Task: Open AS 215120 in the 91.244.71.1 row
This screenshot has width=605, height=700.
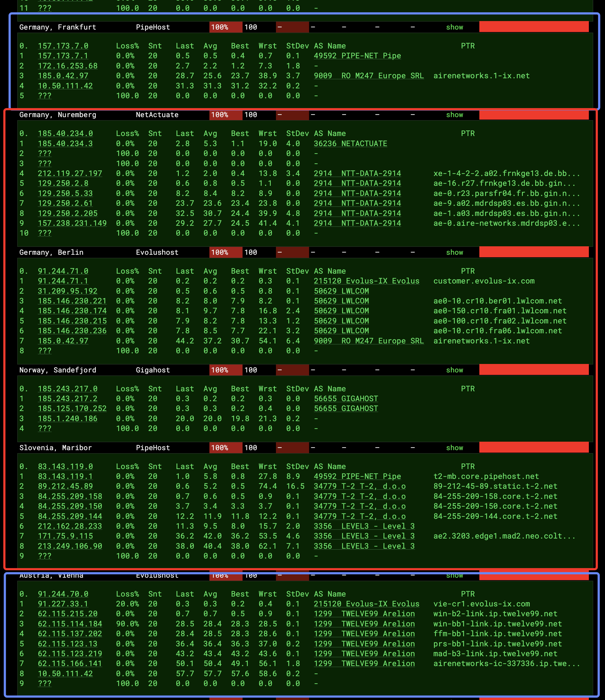Action: click(x=366, y=281)
